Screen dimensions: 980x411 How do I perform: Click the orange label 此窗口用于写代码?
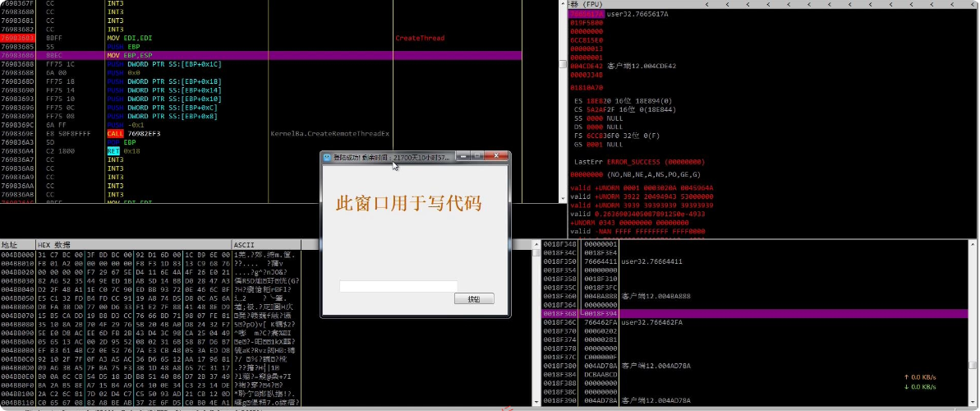(409, 203)
